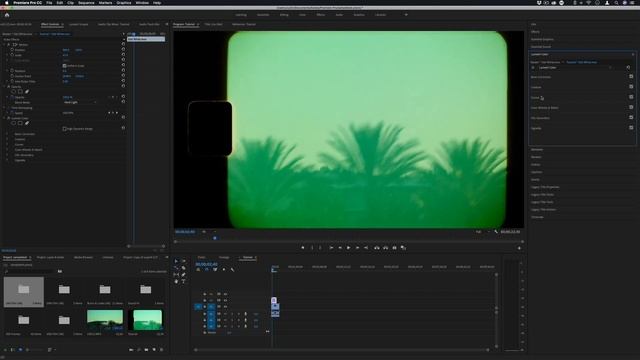This screenshot has height=360, width=640.
Task: Click Play in the Program Monitor
Action: pyautogui.click(x=348, y=248)
